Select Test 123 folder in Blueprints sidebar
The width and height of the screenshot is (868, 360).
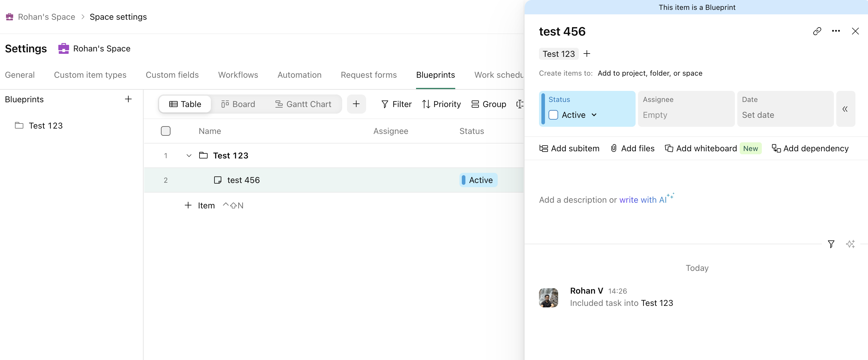tap(45, 126)
